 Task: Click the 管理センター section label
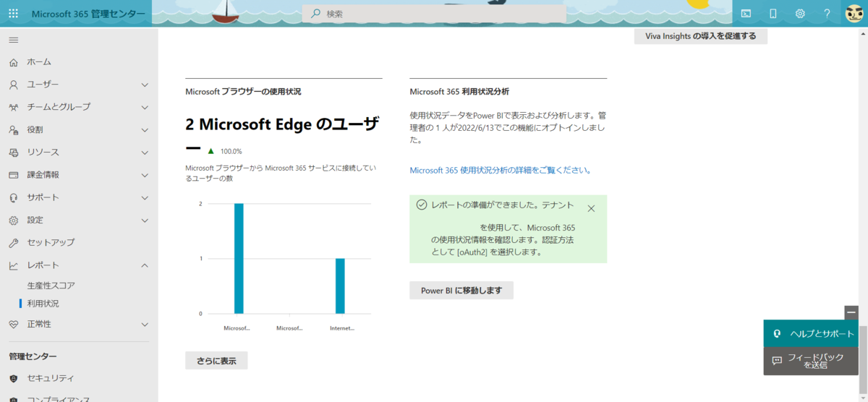(33, 356)
